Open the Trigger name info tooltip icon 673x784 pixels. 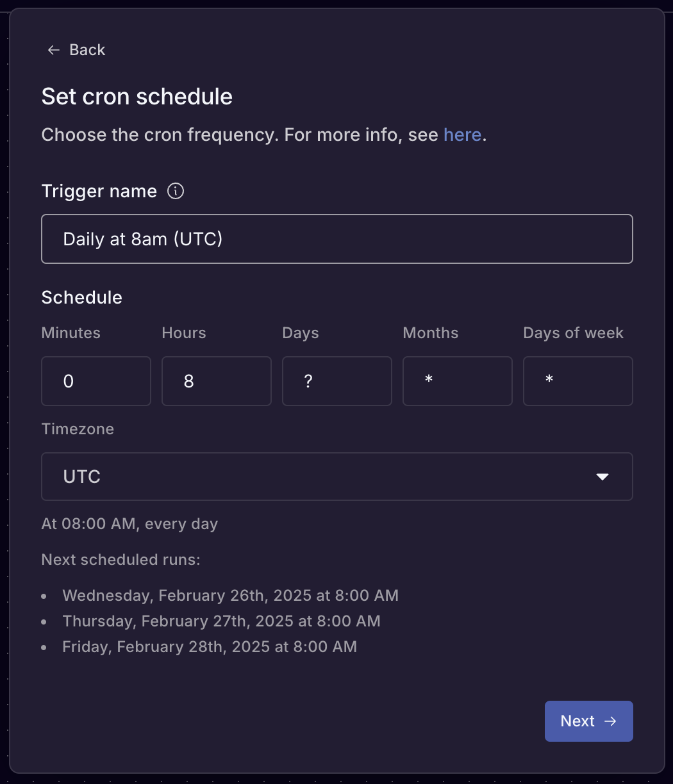(175, 190)
